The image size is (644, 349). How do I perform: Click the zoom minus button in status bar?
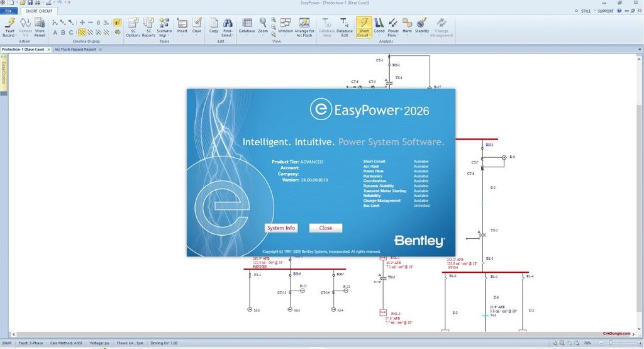(602, 343)
